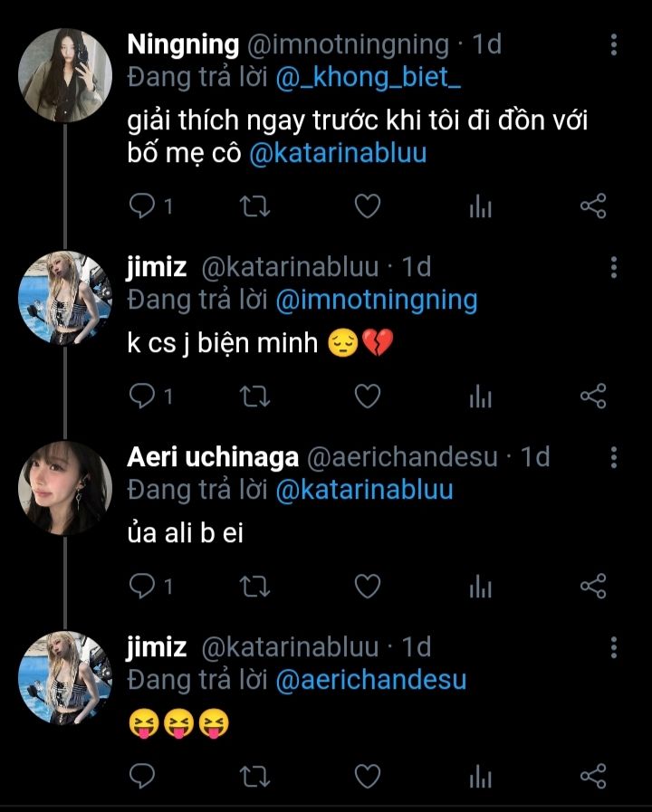Like jimiz's "k cs j biện minh" tweet

point(366,396)
